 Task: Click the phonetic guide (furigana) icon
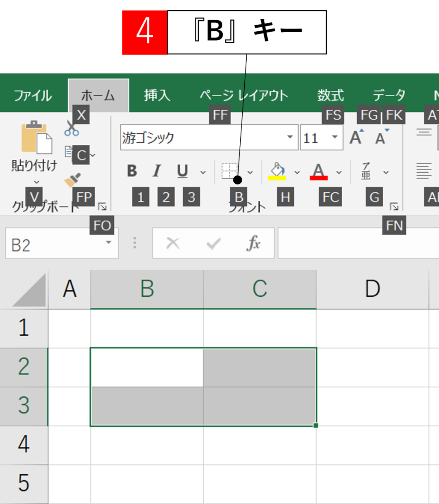coord(366,171)
